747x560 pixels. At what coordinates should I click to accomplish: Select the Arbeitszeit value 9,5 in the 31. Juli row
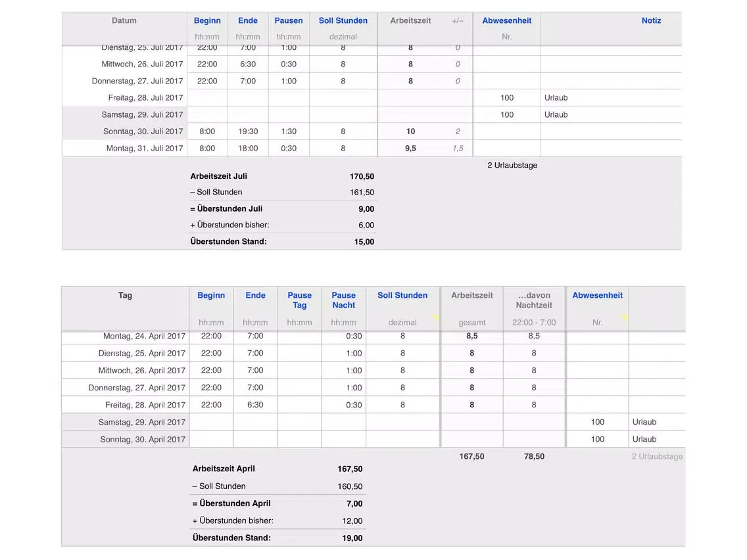click(411, 149)
